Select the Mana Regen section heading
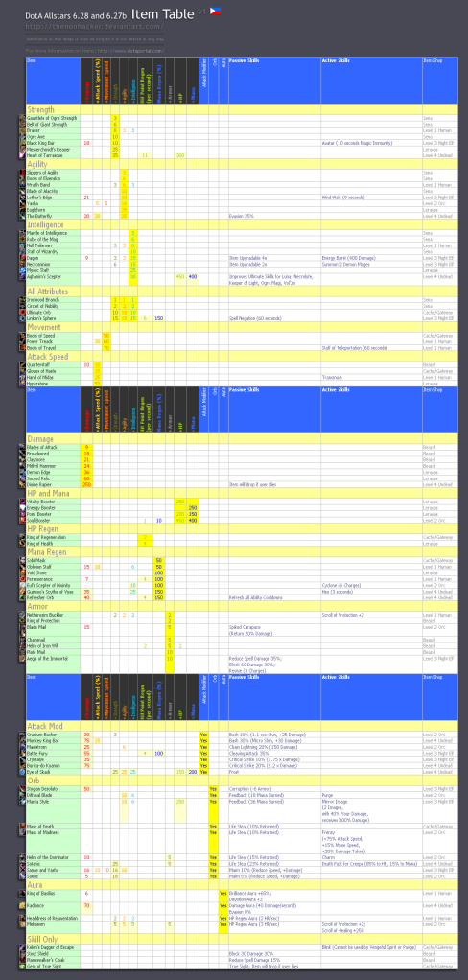The height and width of the screenshot is (980, 468). pyautogui.click(x=46, y=552)
